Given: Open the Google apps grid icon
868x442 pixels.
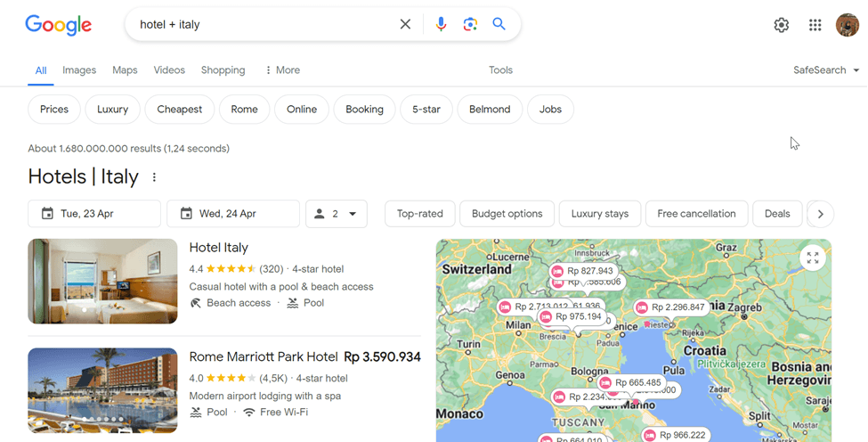Looking at the screenshot, I should coord(815,25).
